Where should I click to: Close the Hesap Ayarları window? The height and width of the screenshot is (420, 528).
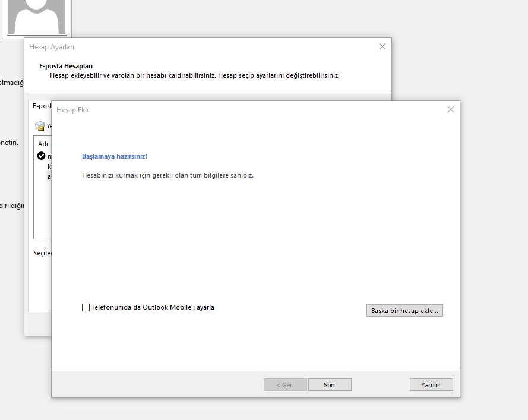coord(382,46)
